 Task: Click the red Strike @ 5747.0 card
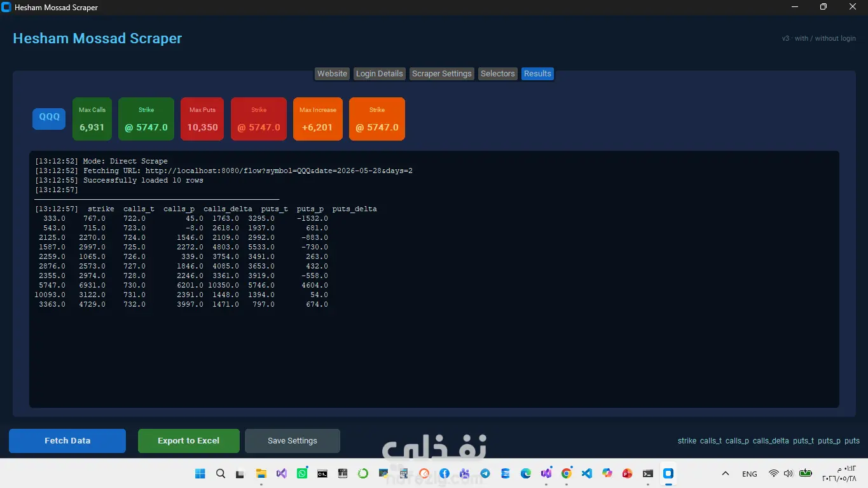[259, 119]
